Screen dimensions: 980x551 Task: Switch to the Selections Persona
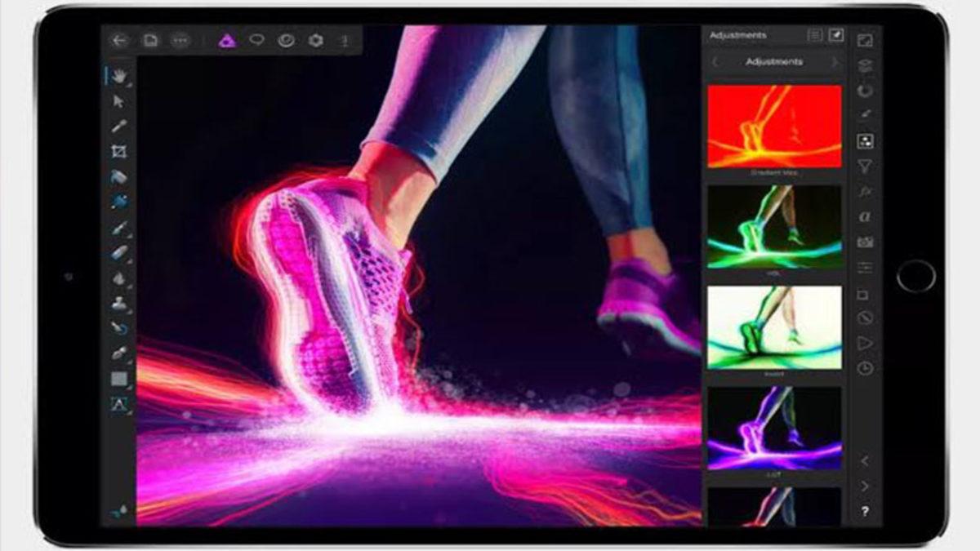pyautogui.click(x=256, y=40)
